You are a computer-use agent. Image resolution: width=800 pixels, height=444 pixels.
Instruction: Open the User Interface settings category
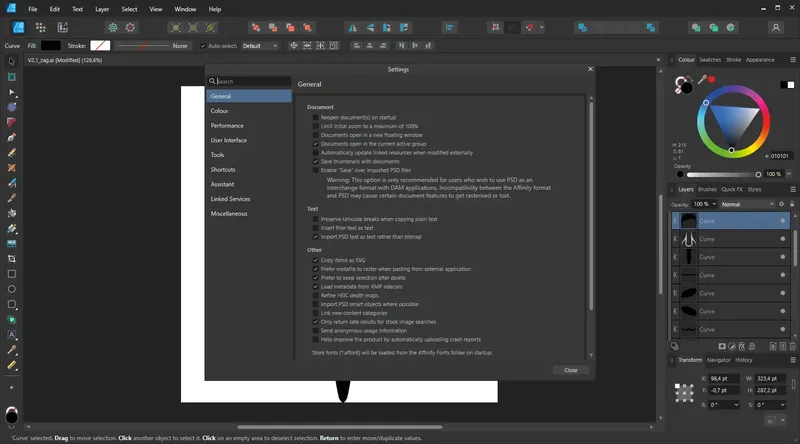(x=249, y=140)
